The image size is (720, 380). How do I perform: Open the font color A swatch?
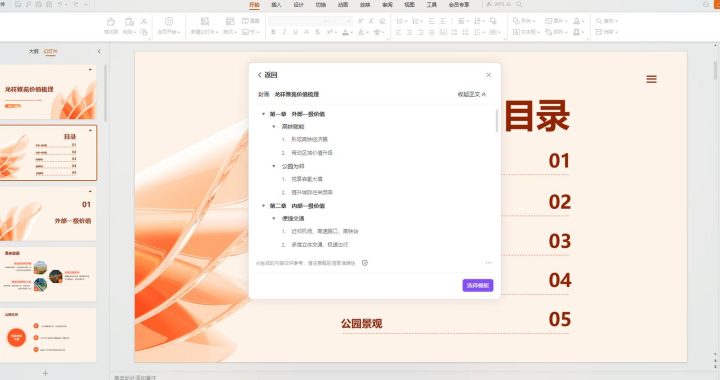coord(345,32)
